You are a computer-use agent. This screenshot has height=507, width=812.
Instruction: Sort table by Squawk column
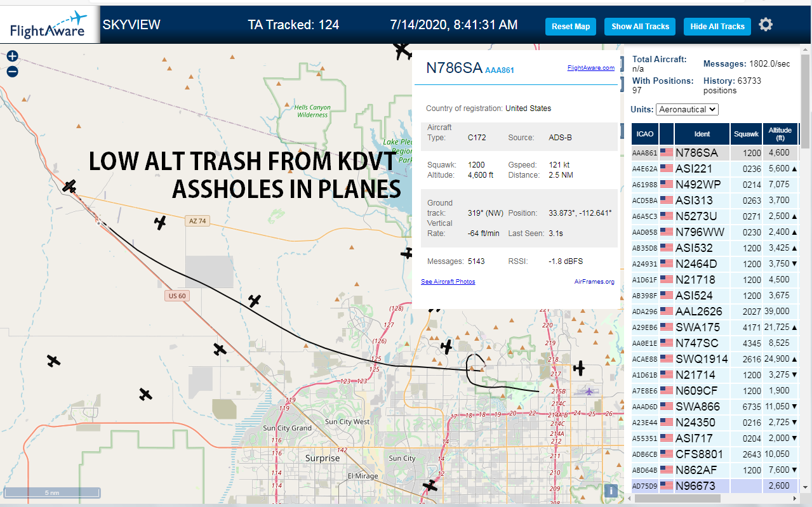746,134
